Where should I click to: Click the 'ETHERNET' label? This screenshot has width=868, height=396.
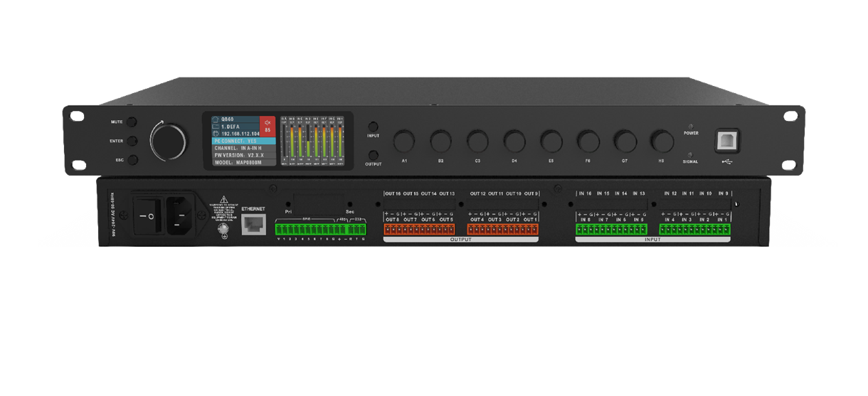[x=253, y=208]
